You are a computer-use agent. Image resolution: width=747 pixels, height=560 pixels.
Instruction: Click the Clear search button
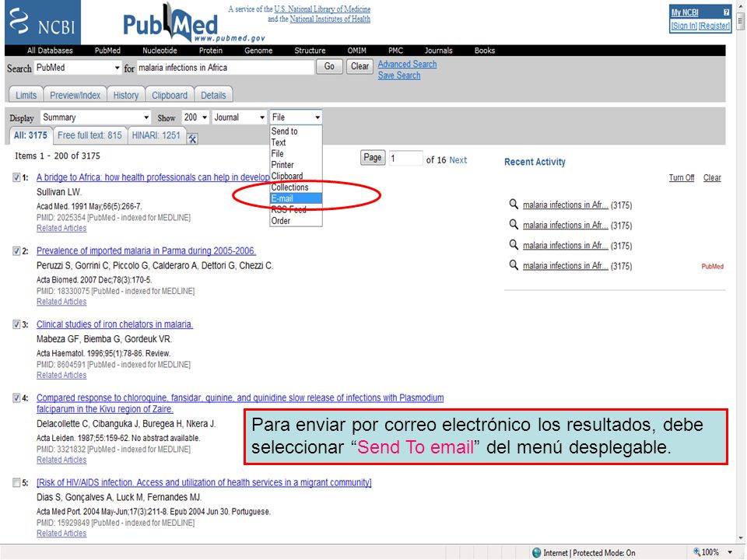[359, 67]
